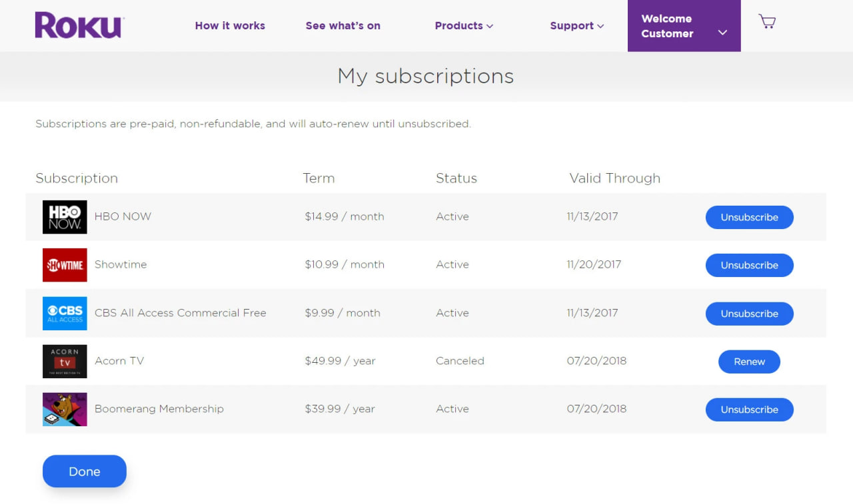Click the pre-paid, non-refundable notice text
This screenshot has width=853, height=504.
tap(253, 124)
